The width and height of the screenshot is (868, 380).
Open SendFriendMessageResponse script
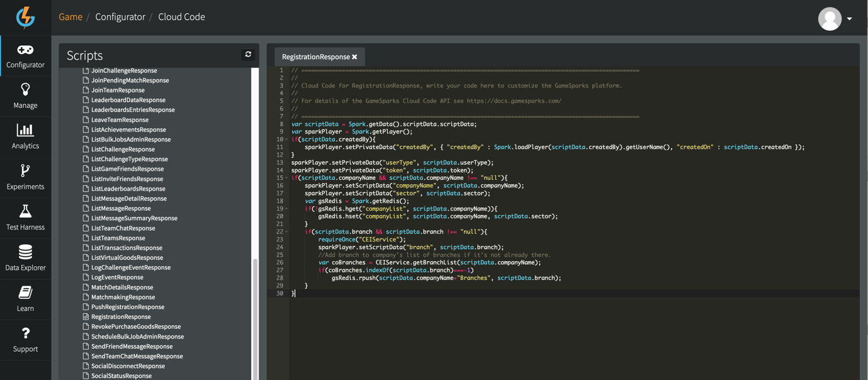click(132, 347)
